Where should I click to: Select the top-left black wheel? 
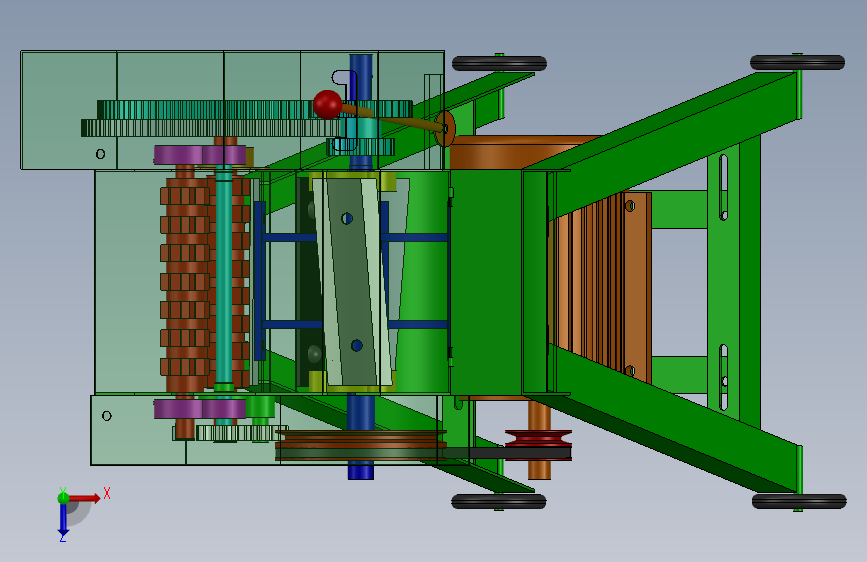(499, 64)
